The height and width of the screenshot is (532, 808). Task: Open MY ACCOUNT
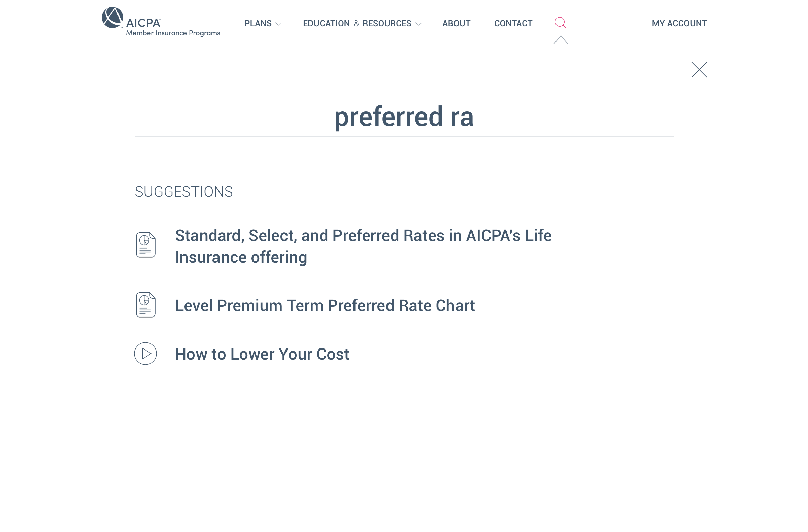click(679, 24)
